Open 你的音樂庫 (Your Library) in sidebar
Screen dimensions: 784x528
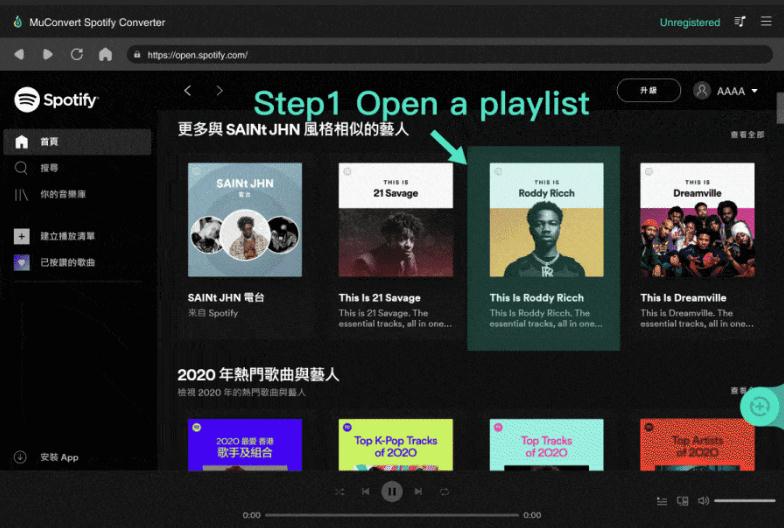click(x=60, y=194)
